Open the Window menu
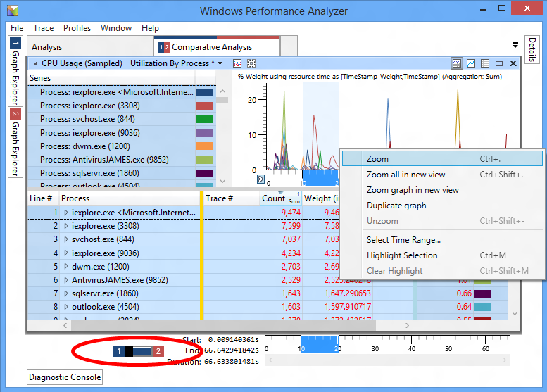 [x=116, y=28]
